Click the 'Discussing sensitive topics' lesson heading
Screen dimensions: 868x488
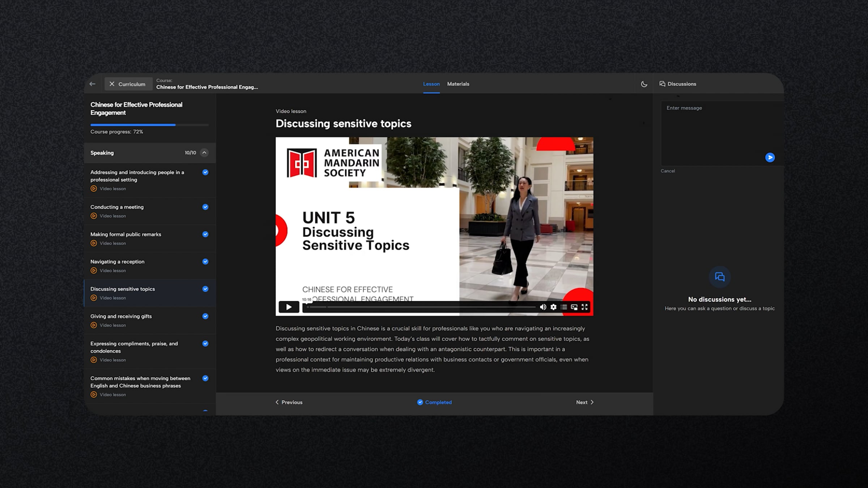pyautogui.click(x=344, y=124)
